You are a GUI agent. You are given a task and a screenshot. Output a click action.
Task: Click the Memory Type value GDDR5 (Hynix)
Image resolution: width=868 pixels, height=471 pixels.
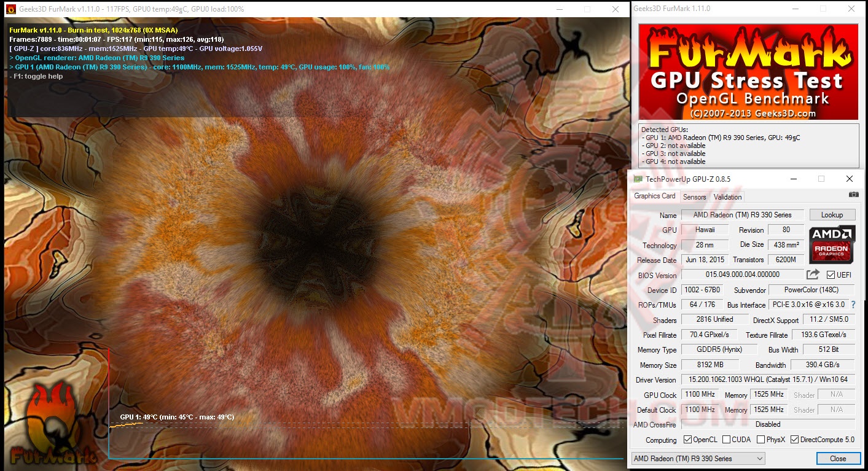(719, 350)
